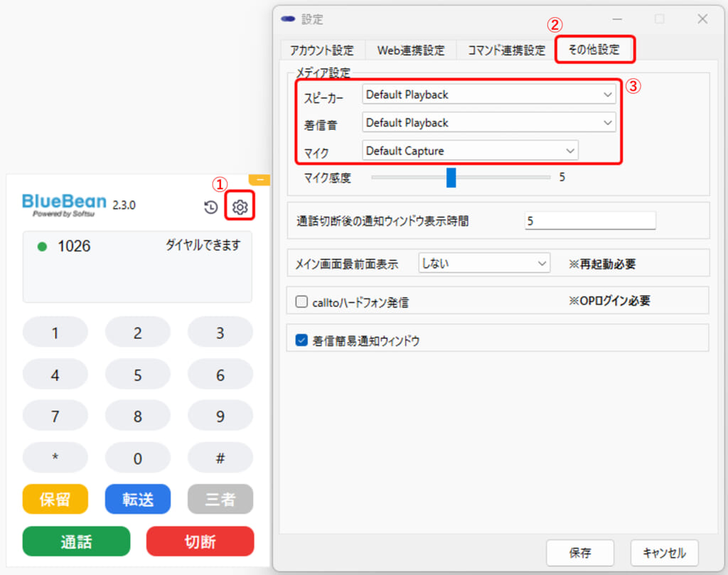Open call history clock icon
Viewport: 728px width, 575px height.
click(210, 207)
